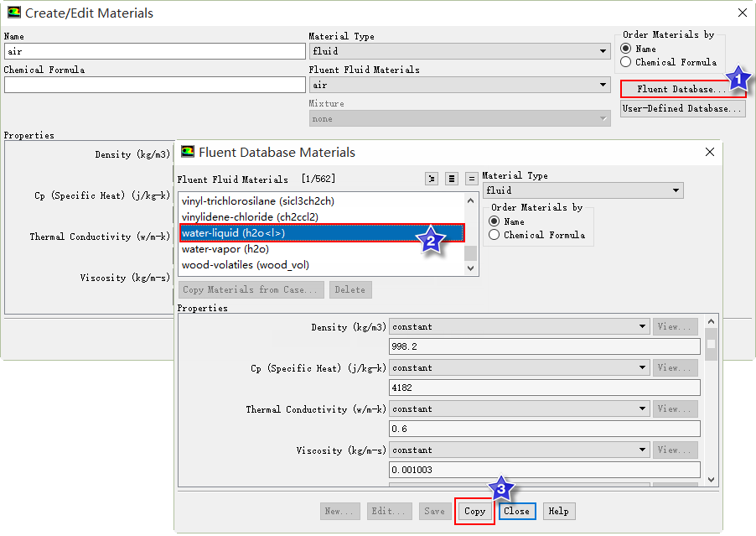Open the Fluent Database button
Screen dimensions: 756x536
point(681,89)
